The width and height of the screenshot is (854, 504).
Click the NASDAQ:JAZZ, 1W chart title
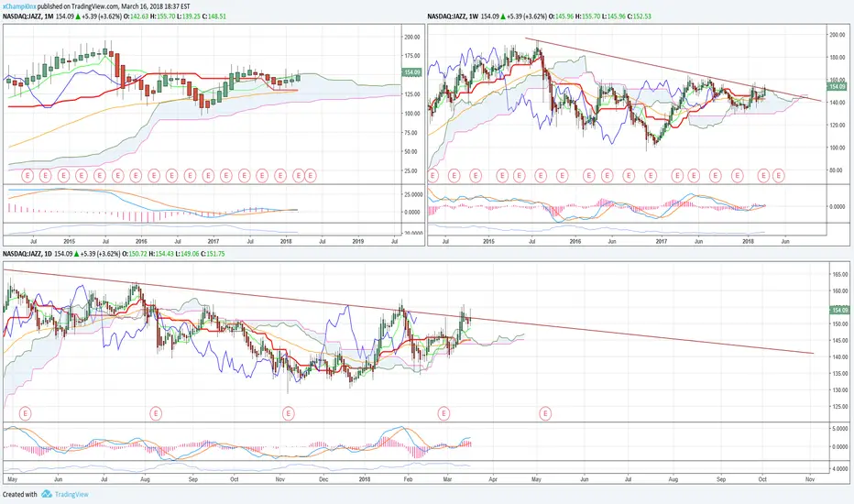point(453,16)
